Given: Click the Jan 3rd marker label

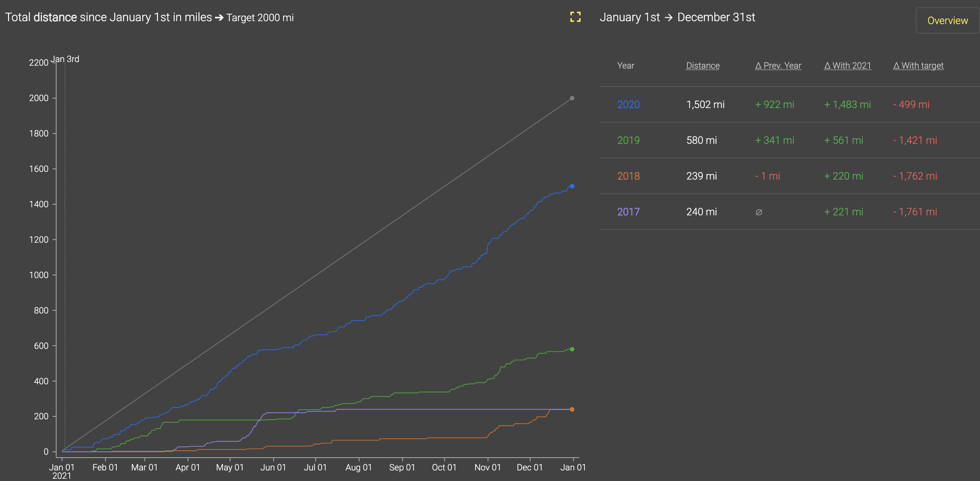Looking at the screenshot, I should [x=65, y=59].
